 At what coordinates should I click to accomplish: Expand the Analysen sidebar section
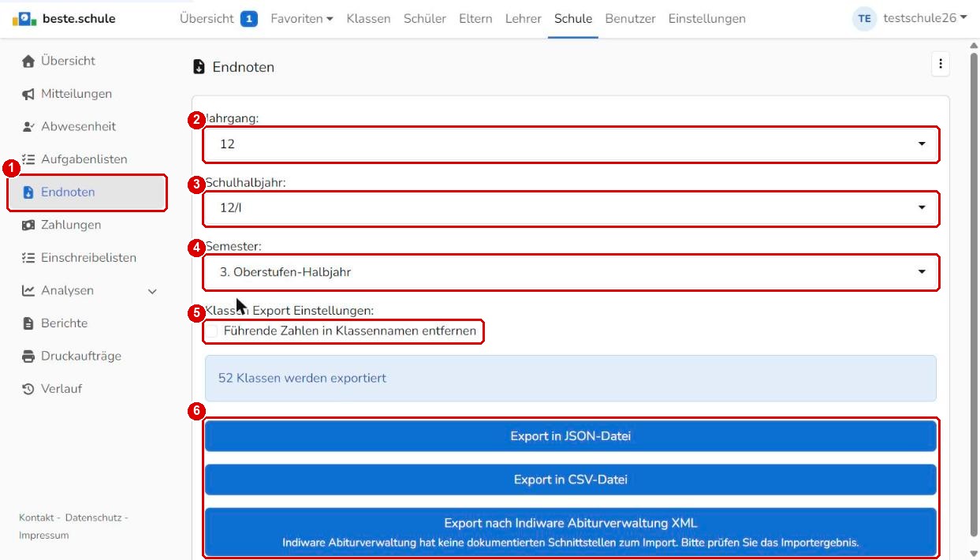pos(89,290)
